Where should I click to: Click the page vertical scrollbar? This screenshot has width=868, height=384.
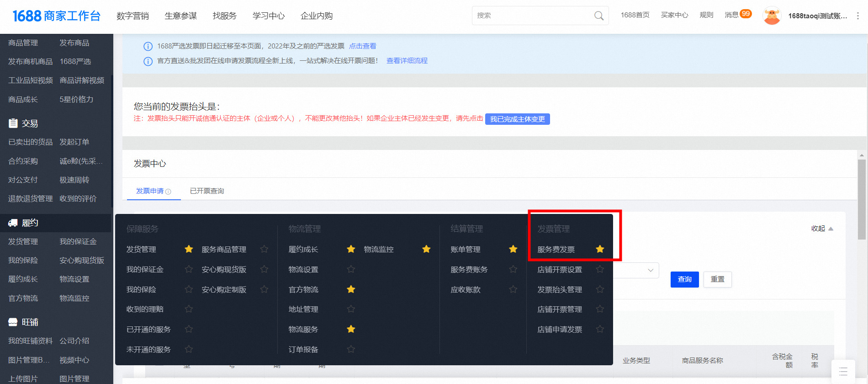[x=862, y=199]
